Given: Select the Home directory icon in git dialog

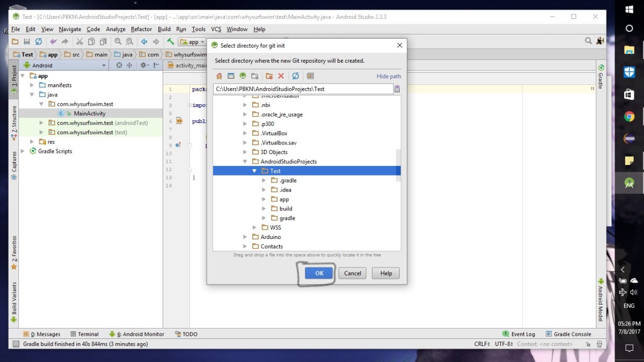Looking at the screenshot, I should (219, 76).
